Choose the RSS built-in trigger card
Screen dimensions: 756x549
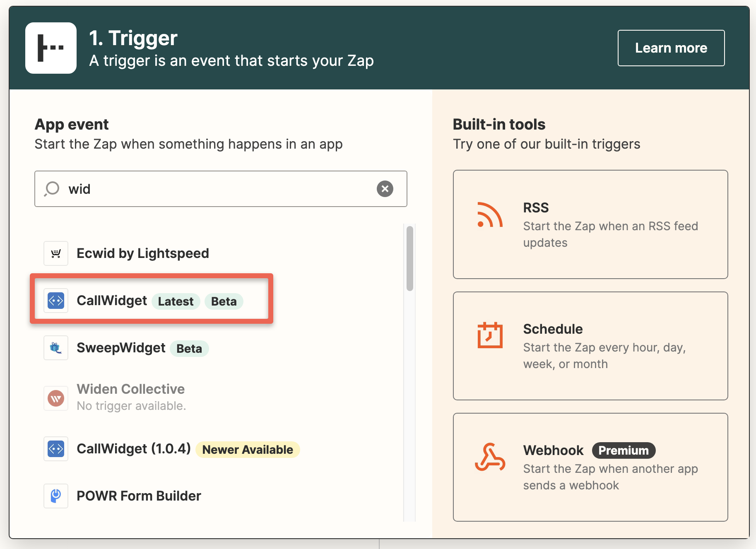pos(590,224)
